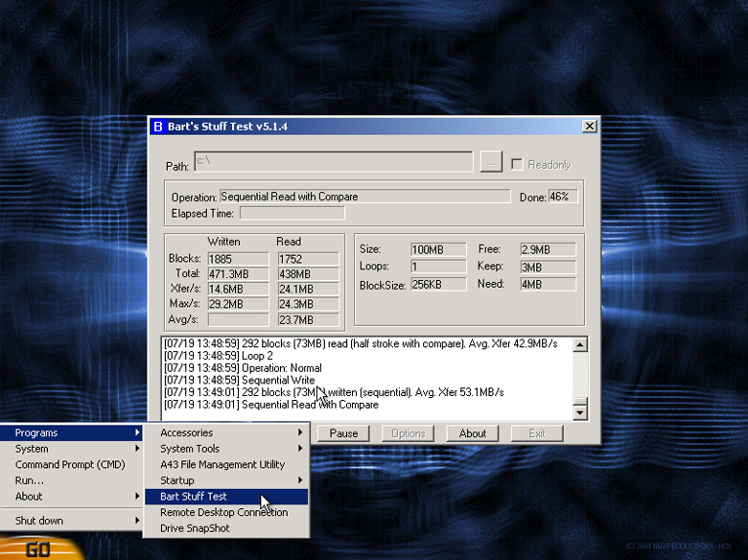Launch A43 File Management Utility
Image resolution: width=748 pixels, height=560 pixels.
pyautogui.click(x=222, y=464)
